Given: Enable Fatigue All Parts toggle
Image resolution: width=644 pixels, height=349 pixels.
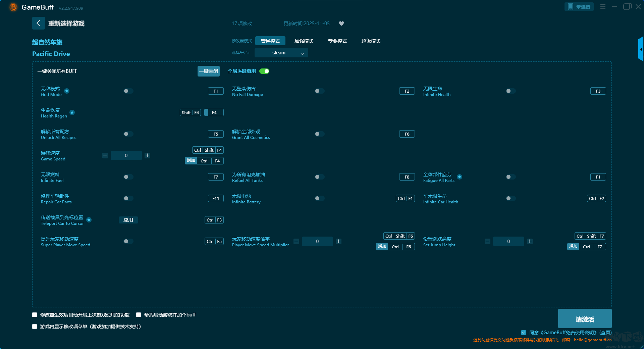Looking at the screenshot, I should [x=511, y=177].
